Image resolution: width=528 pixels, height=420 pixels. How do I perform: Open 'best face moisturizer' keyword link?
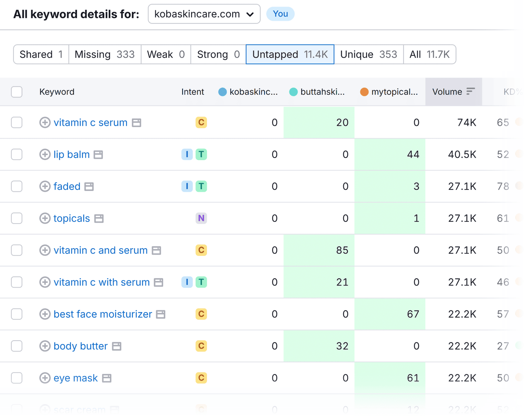click(x=103, y=314)
